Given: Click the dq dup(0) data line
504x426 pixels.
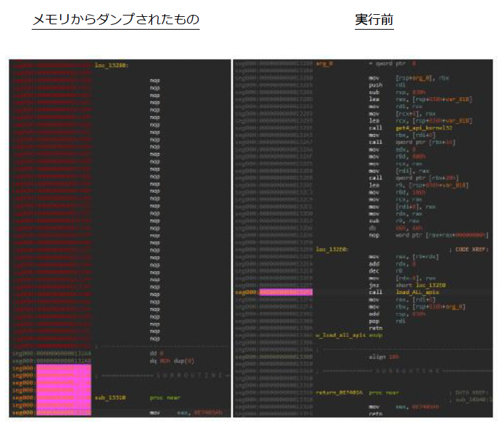Looking at the screenshot, I should point(172,361).
